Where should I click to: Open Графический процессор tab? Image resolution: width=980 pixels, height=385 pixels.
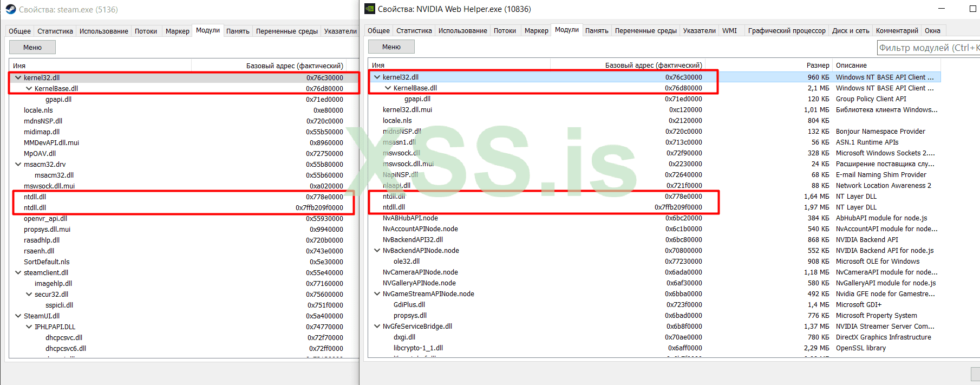click(787, 30)
